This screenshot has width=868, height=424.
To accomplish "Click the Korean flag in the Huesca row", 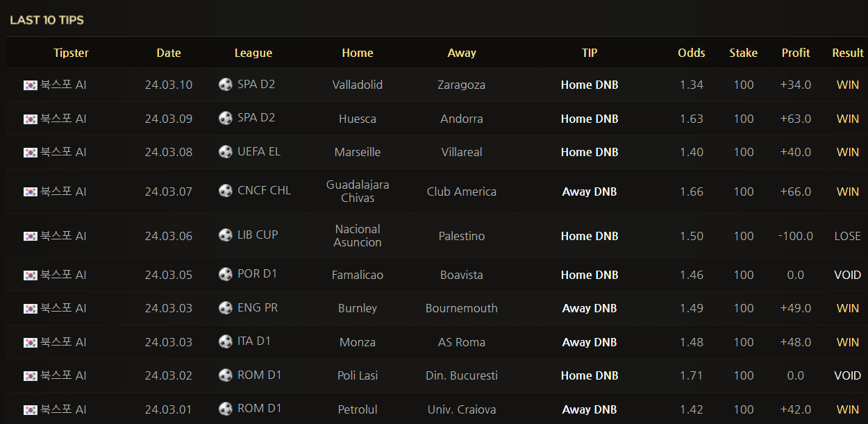I will point(31,119).
